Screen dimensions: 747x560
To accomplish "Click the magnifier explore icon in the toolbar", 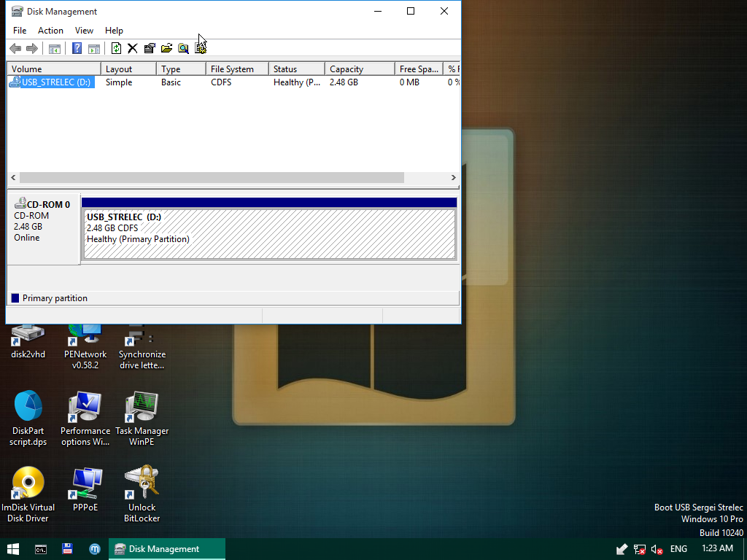I will 183,48.
